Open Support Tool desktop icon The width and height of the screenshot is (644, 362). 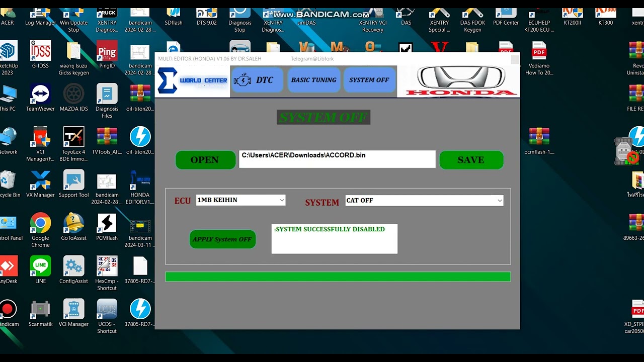74,184
